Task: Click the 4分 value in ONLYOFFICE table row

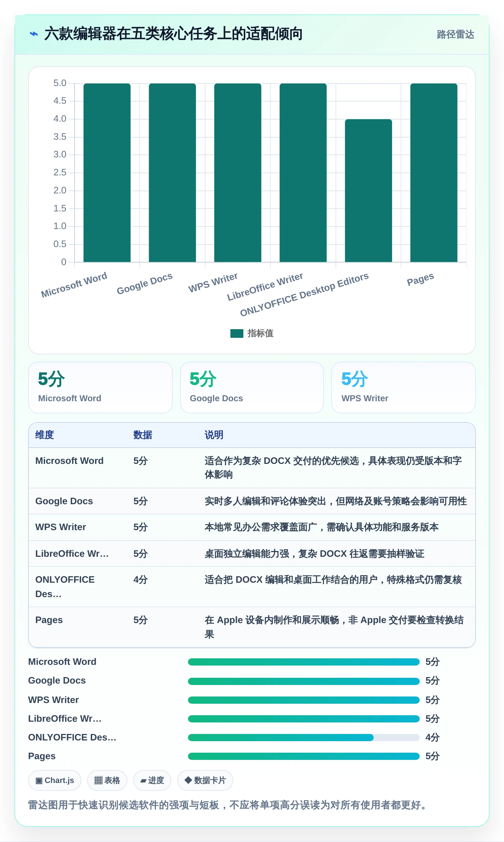Action: point(141,579)
